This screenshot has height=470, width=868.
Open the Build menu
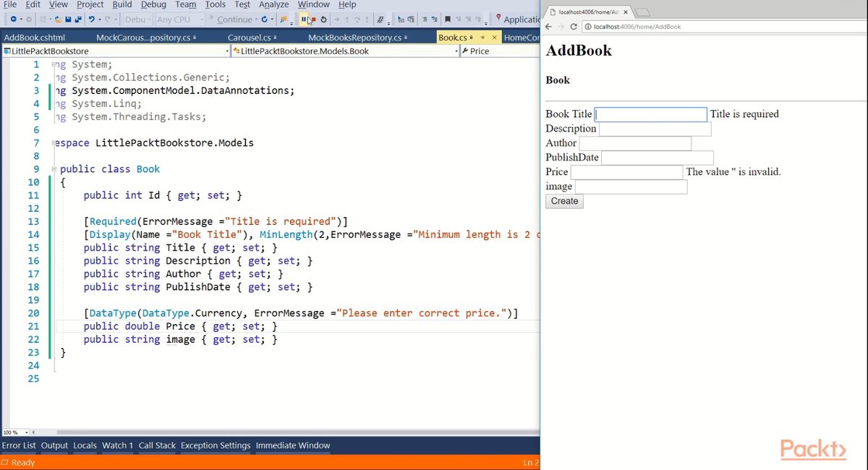pos(122,4)
